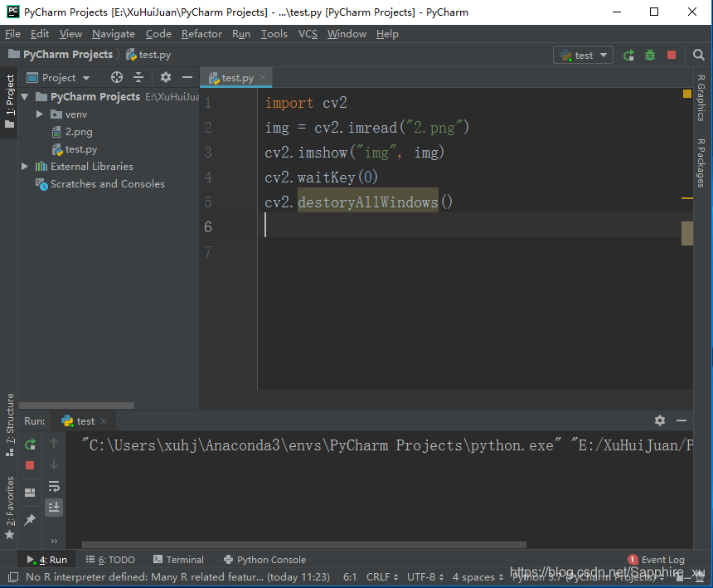Hide the Project tool window with minimize bar
Viewport: 713px width, 588px height.
click(x=186, y=77)
